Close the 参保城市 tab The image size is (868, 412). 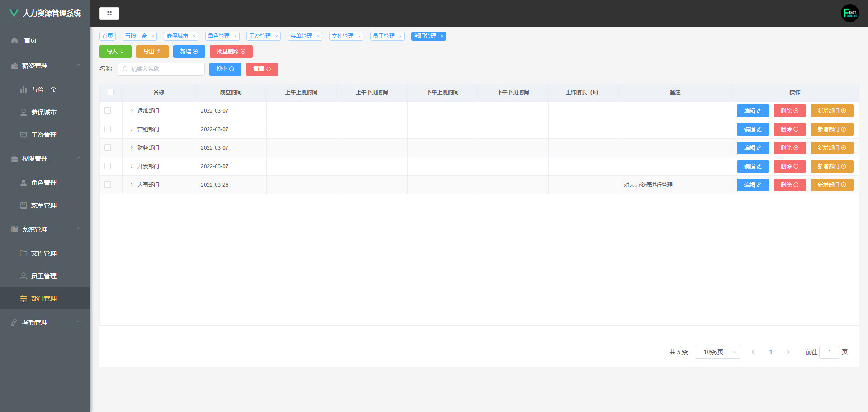(194, 36)
